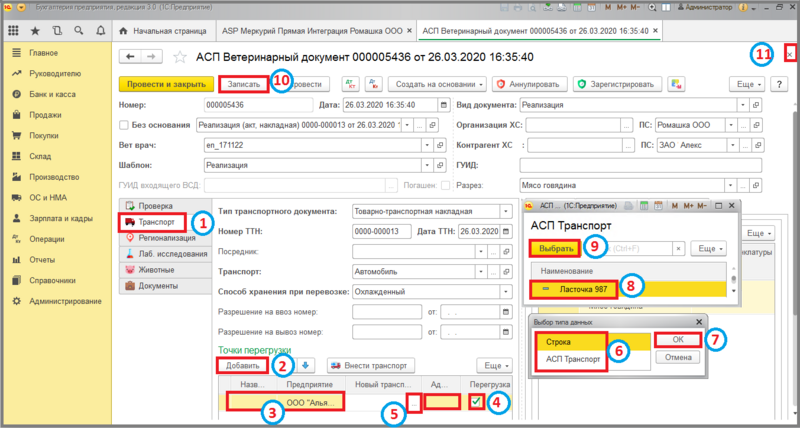Open calendar for the Дата field
Screen dimensions: 800x428
coord(443,105)
